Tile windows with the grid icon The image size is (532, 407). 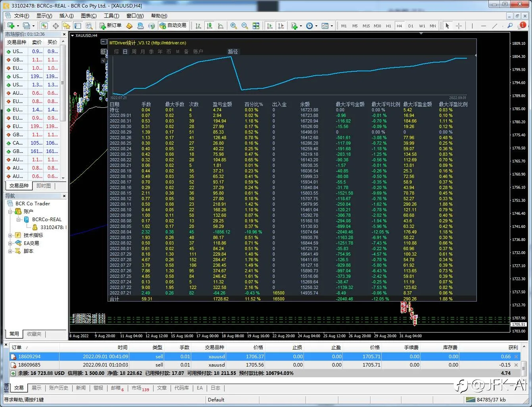(256, 26)
